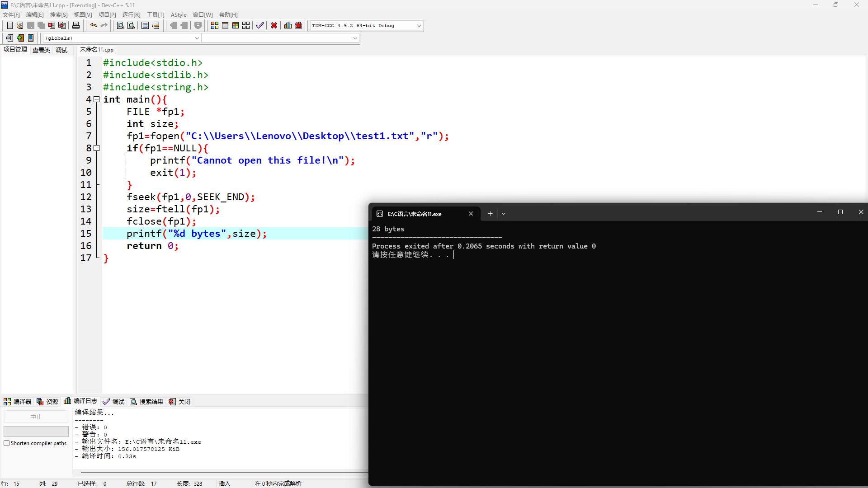868x488 pixels.
Task: Click the New file toolbar icon
Action: [9, 25]
